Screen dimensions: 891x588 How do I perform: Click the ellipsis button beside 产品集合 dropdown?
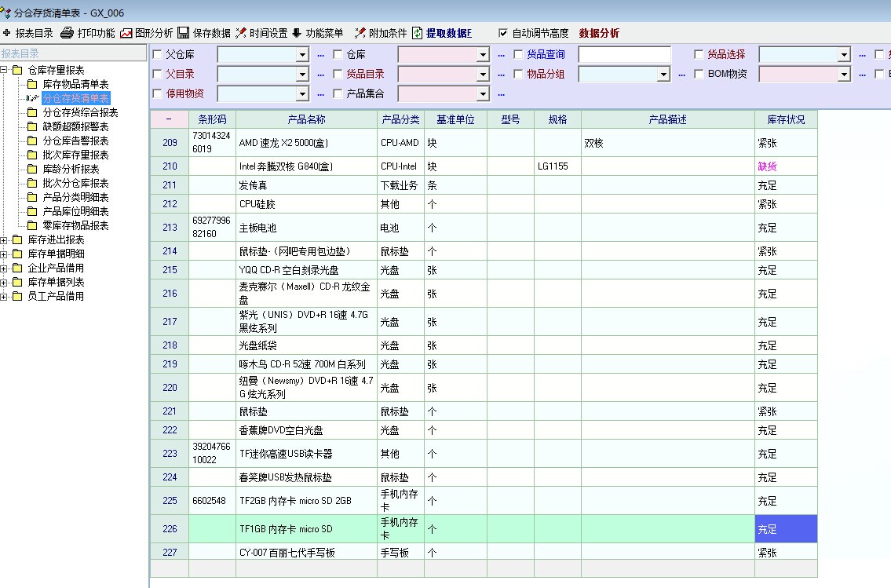click(x=501, y=94)
